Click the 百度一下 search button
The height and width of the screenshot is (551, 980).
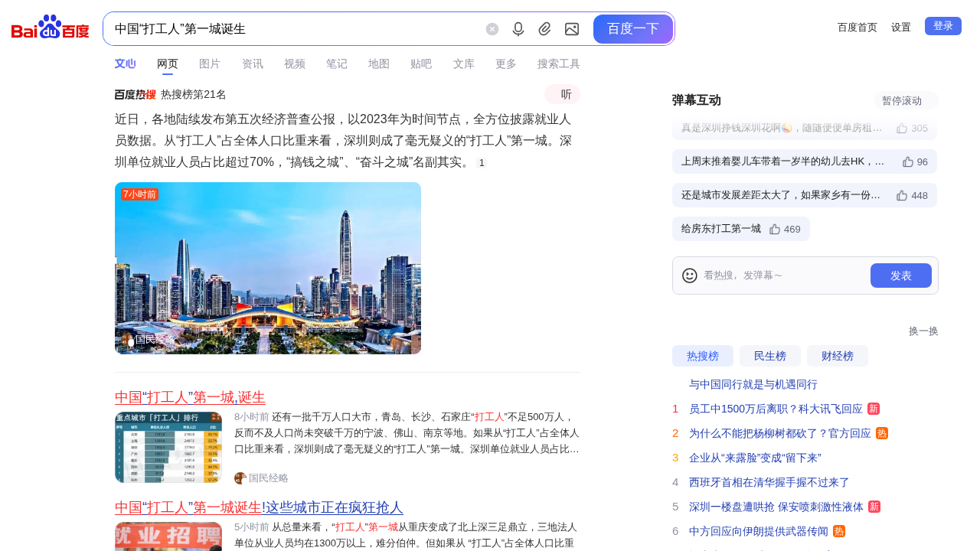633,29
